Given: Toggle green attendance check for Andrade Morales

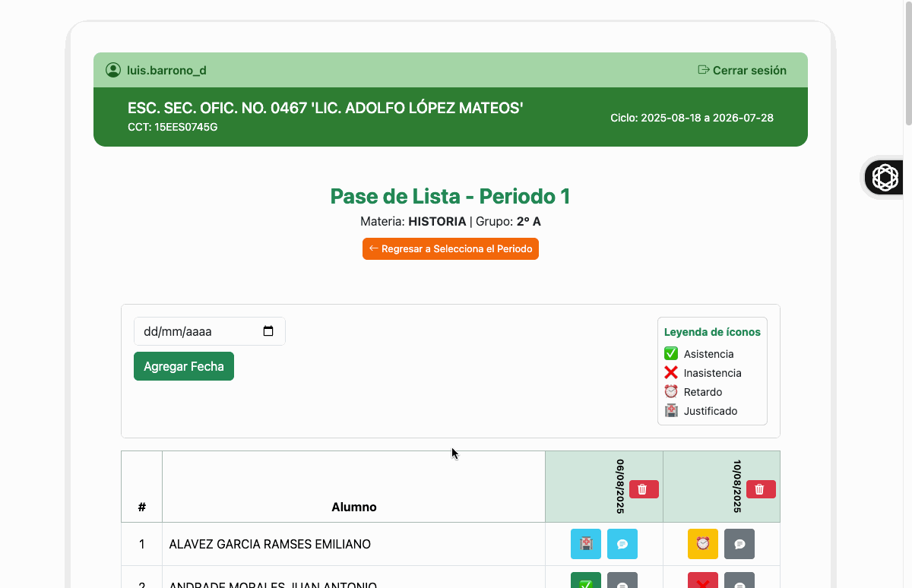Looking at the screenshot, I should pos(585,581).
